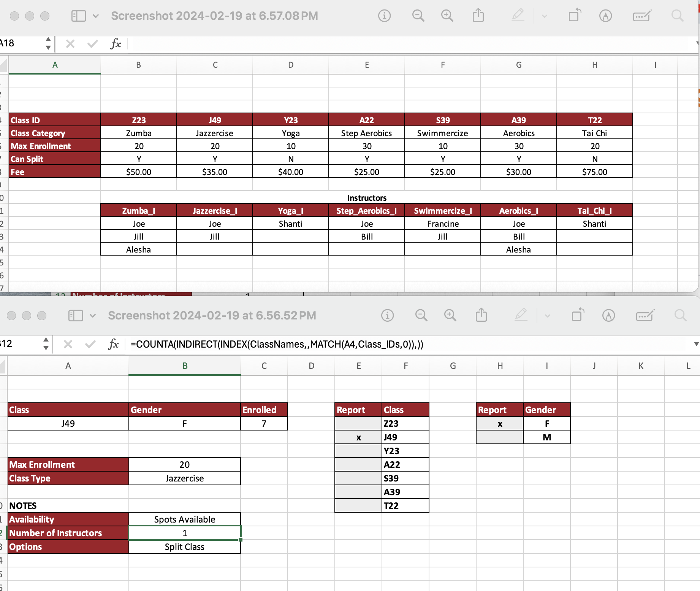This screenshot has width=700, height=591.
Task: Click the fx insert function icon in top sheet
Action: tap(116, 44)
